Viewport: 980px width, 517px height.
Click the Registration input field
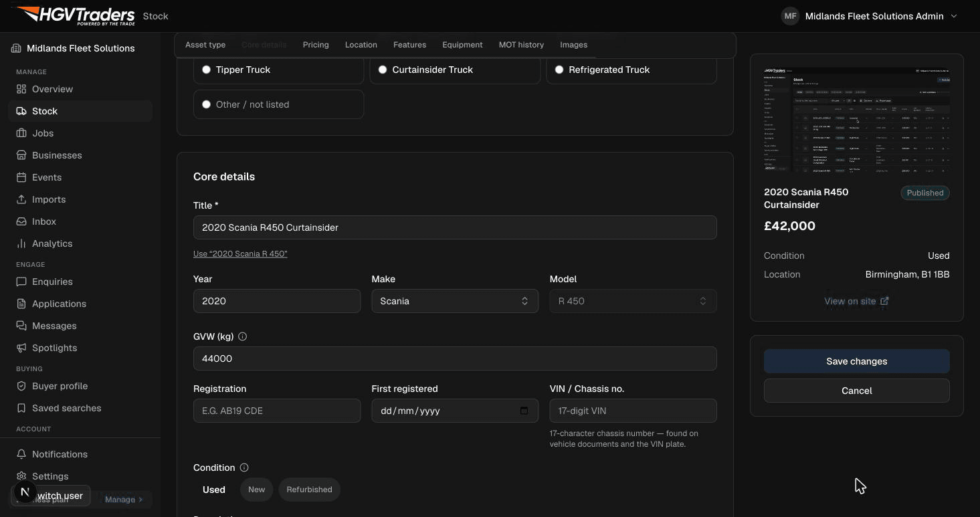(x=277, y=411)
